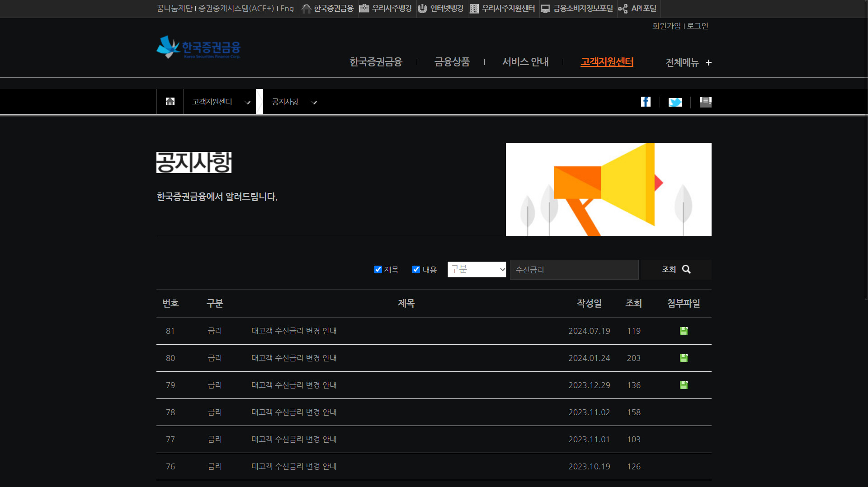Viewport: 868px width, 487px height.
Task: Click the date 2023.11.01
Action: coord(589,440)
